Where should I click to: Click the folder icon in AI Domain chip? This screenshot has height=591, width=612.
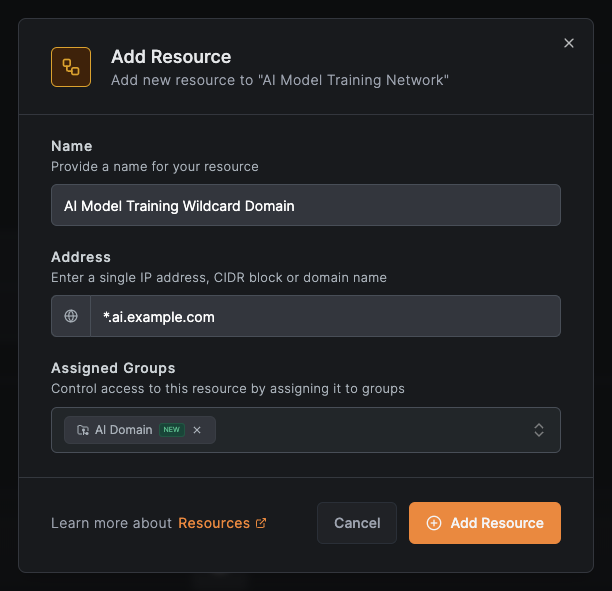tap(83, 430)
